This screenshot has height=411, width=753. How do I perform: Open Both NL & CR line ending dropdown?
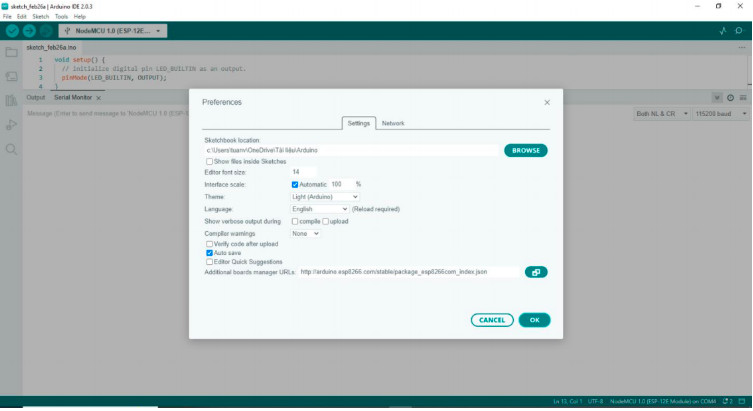point(662,114)
